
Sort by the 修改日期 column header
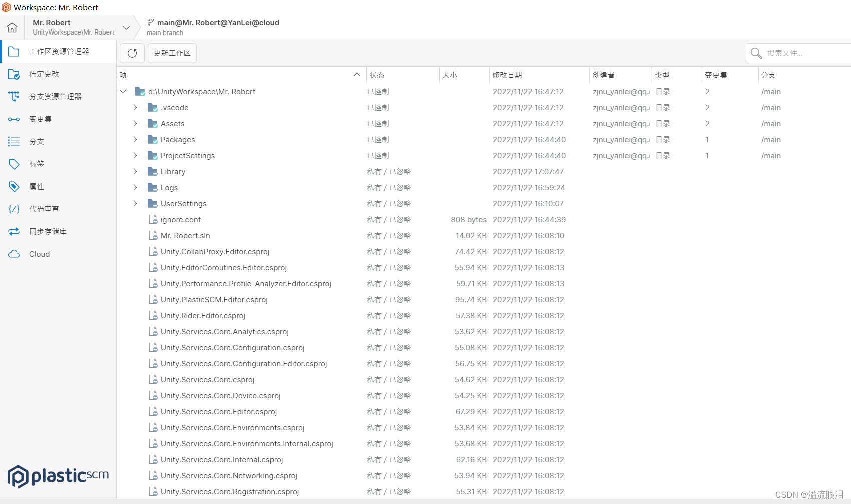(539, 75)
